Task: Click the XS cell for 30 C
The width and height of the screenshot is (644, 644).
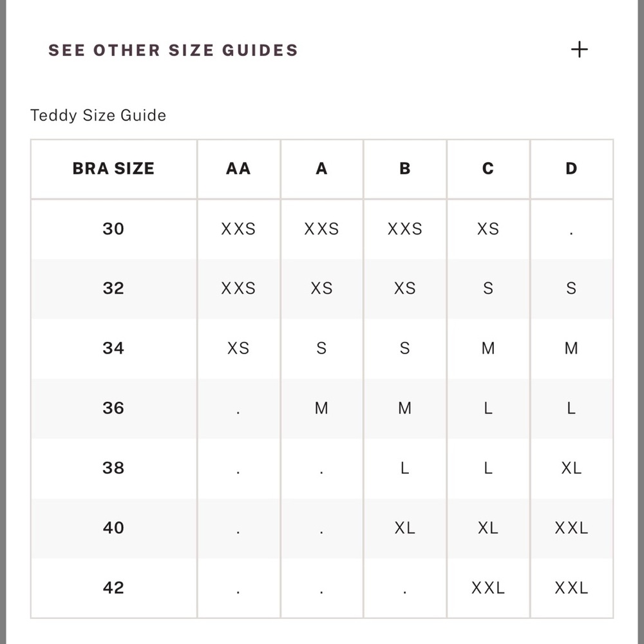Action: pos(488,229)
